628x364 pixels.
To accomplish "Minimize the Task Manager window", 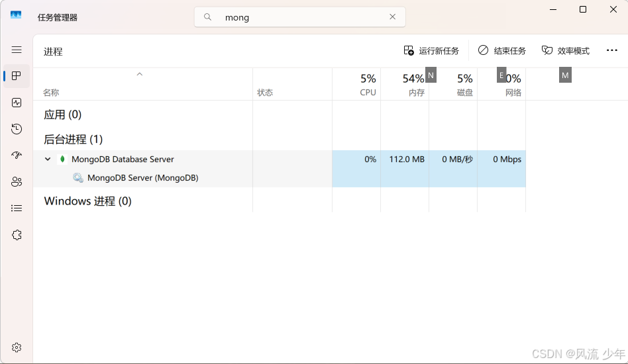I will tap(553, 9).
